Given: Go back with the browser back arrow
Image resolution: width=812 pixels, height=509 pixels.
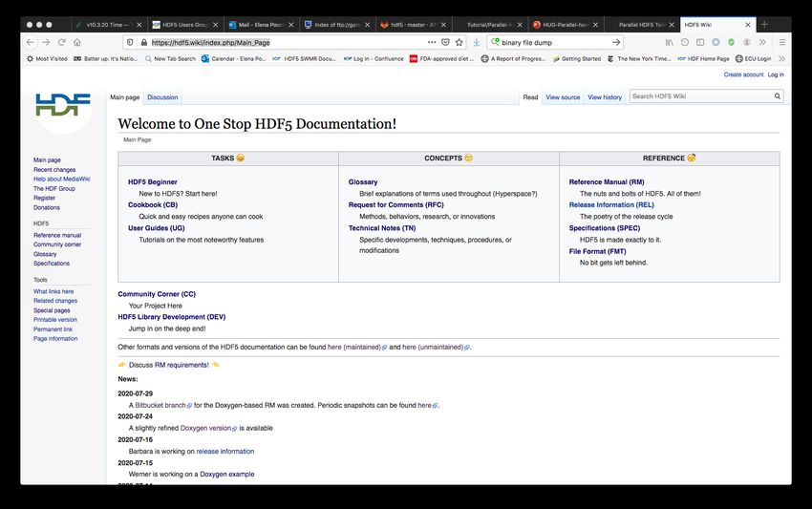Looking at the screenshot, I should [31, 42].
